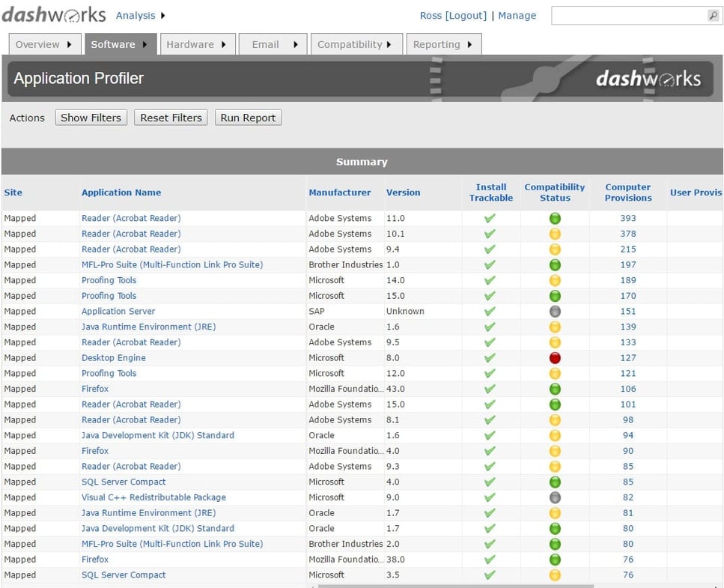
Task: Open the Manage link
Action: (517, 16)
